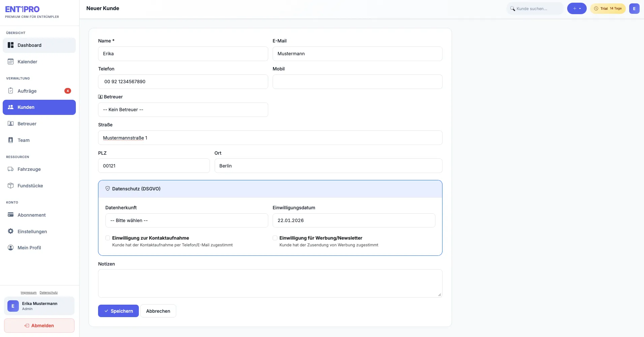Open the blue plus quick-add dropdown
This screenshot has height=337, width=644.
point(577,8)
